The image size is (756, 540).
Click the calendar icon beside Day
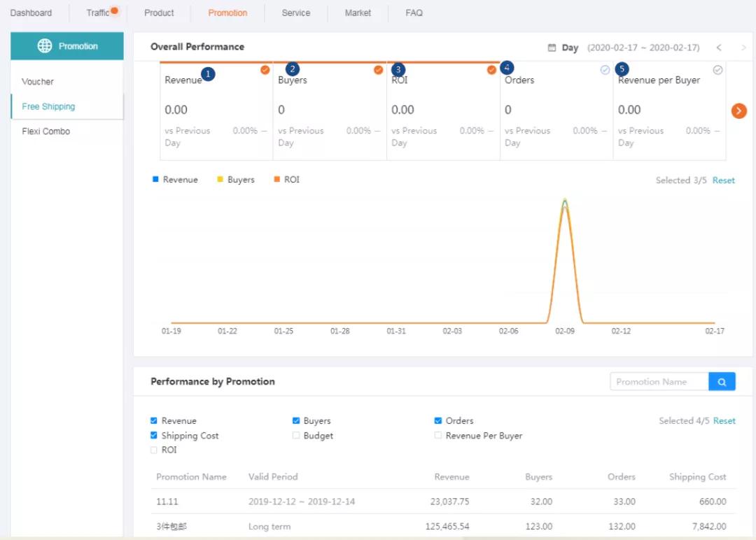click(x=552, y=48)
